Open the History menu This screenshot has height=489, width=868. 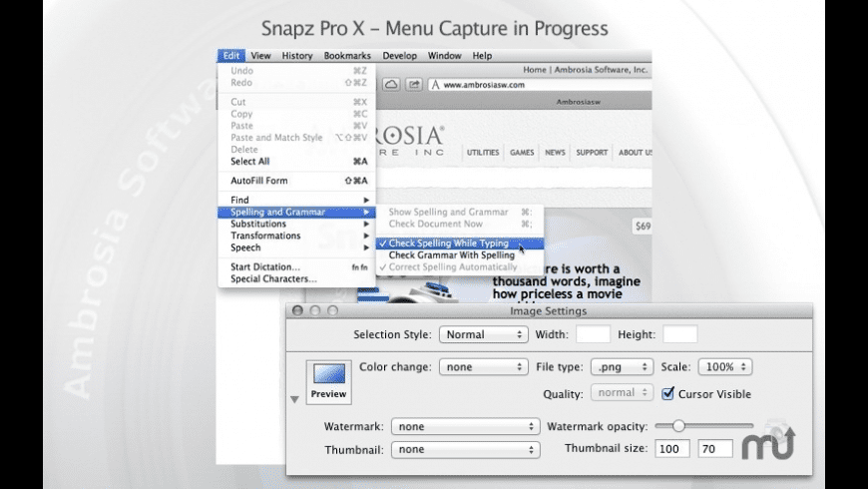(297, 55)
